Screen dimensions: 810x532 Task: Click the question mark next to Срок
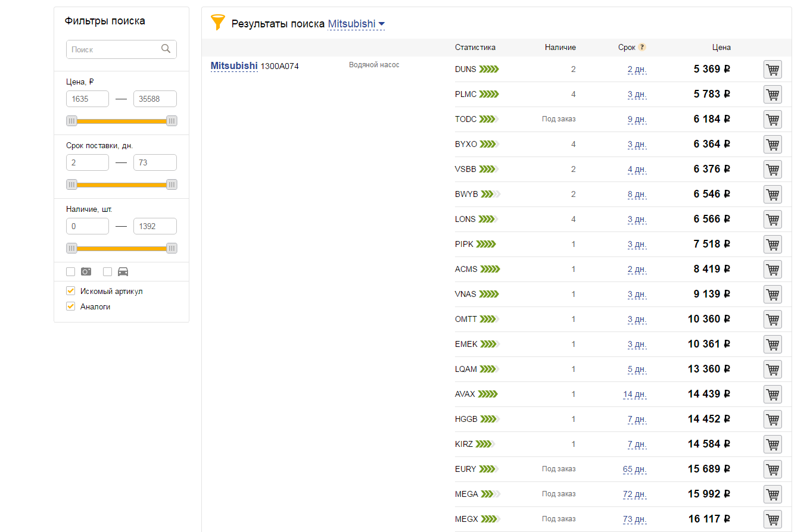(x=642, y=48)
